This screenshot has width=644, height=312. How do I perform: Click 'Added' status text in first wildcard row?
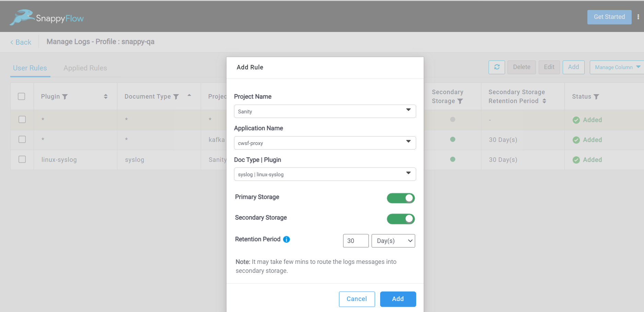[x=593, y=120]
